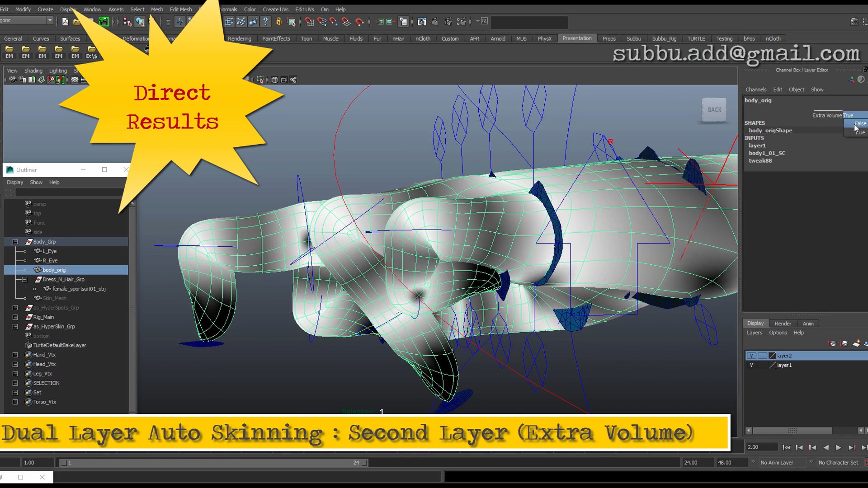Enable snap to grids magnet icon
868x488 pixels.
pos(309,22)
